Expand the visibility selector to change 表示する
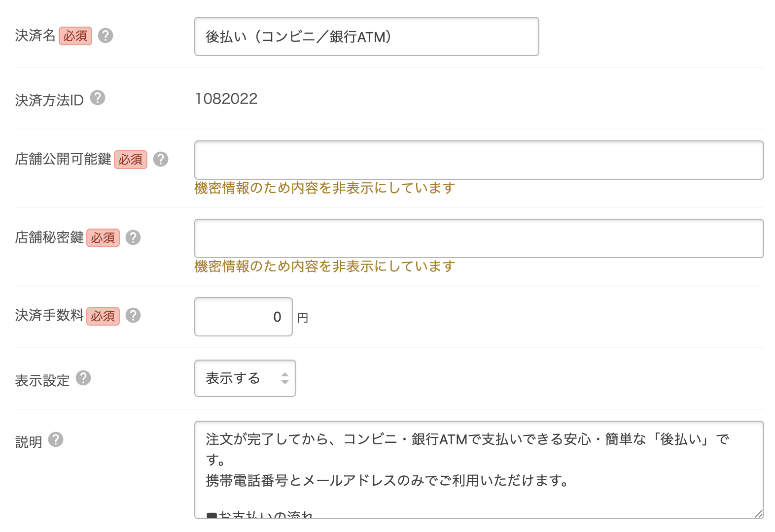 245,378
